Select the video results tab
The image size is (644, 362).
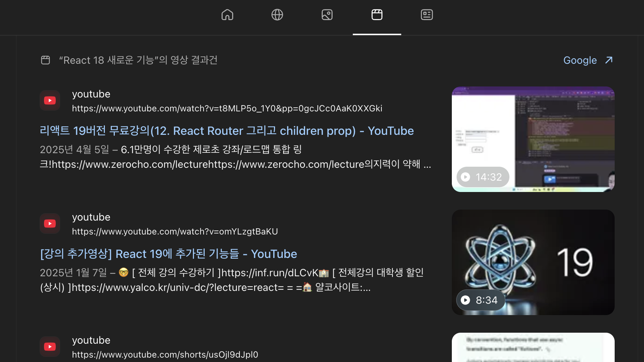click(x=377, y=15)
